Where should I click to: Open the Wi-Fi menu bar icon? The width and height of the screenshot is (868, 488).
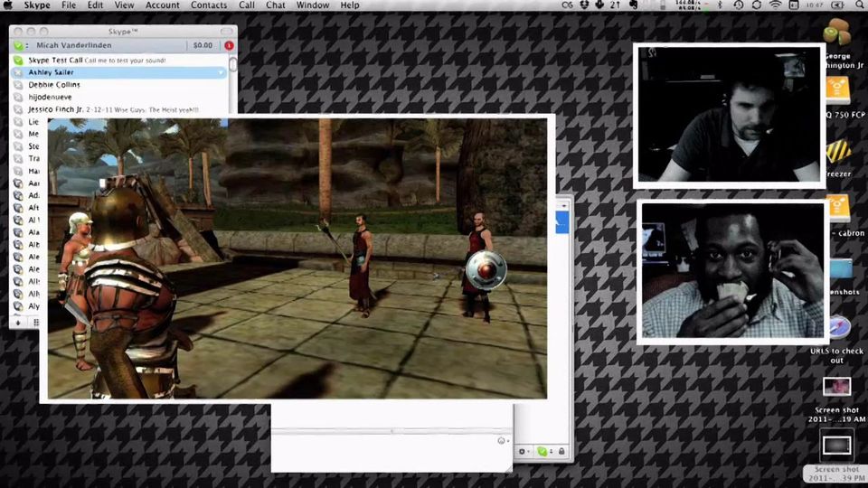tap(776, 5)
